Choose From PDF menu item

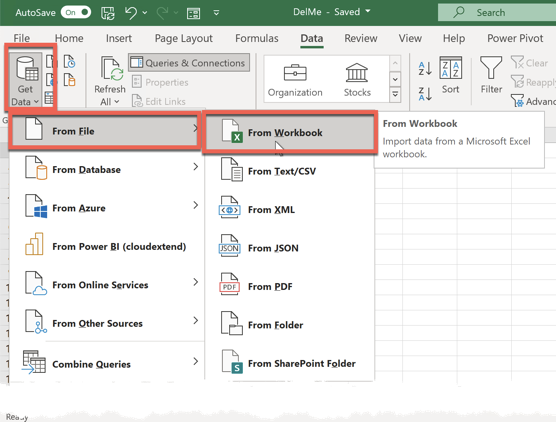289,286
